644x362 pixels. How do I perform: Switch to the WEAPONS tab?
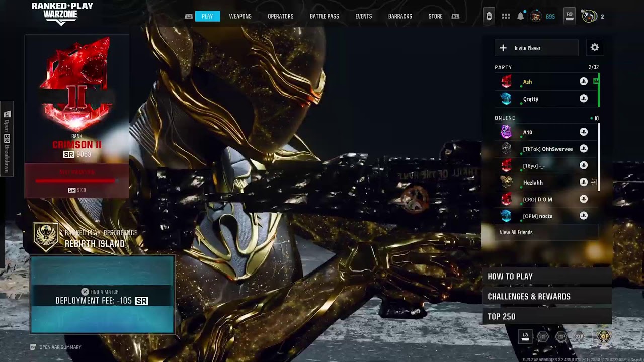point(240,16)
